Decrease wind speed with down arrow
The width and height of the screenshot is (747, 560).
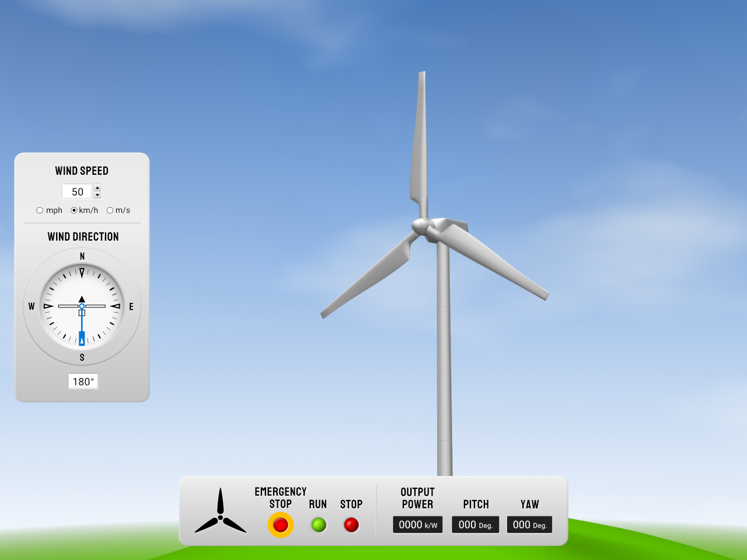[97, 195]
